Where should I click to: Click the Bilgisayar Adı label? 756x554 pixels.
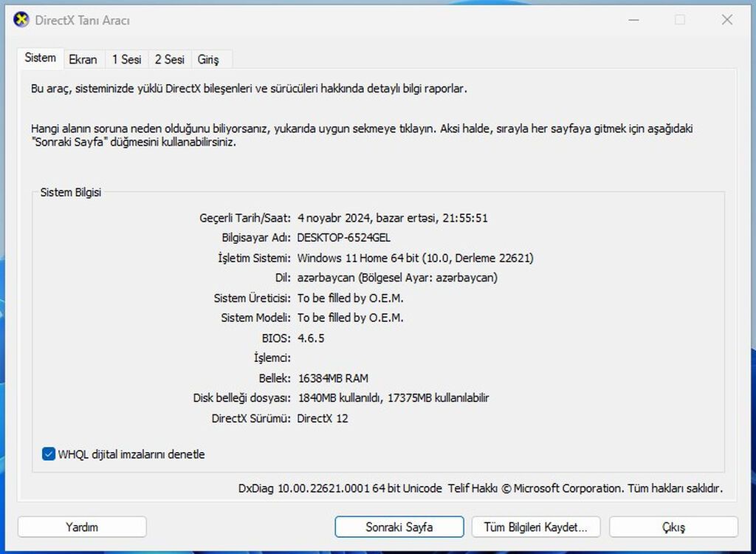tap(256, 238)
